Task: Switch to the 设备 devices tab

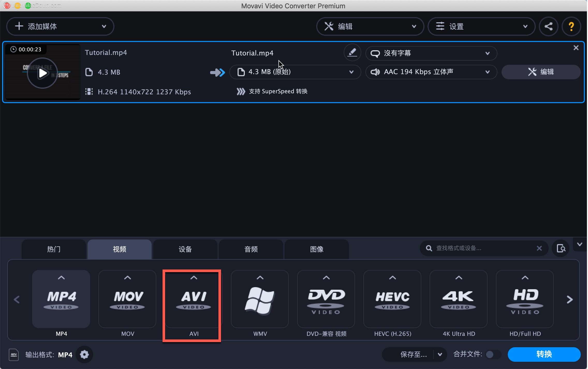Action: coord(185,249)
